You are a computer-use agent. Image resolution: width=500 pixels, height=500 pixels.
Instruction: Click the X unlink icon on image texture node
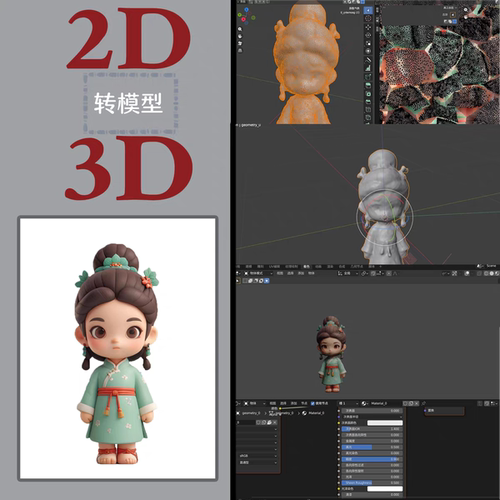click(x=275, y=423)
